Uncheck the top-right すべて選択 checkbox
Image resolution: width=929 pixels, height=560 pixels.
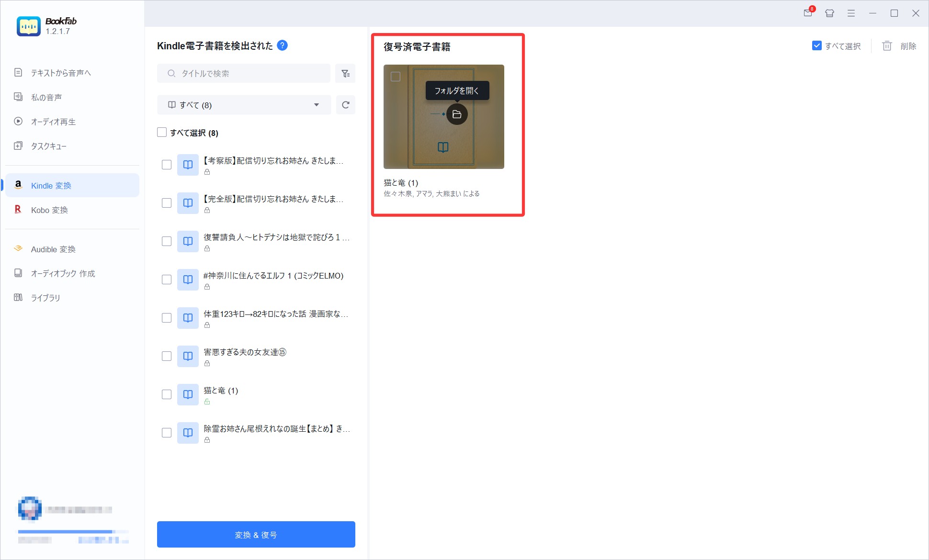coord(817,46)
